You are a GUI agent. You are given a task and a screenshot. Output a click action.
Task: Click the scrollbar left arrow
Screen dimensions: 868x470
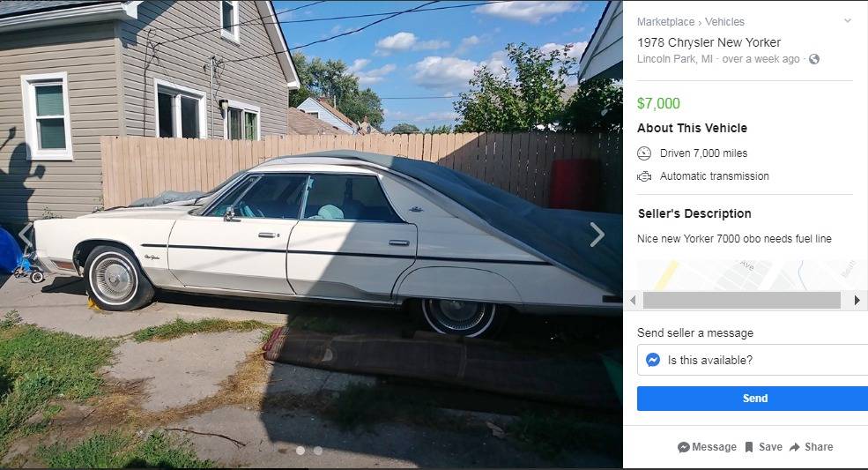point(633,301)
